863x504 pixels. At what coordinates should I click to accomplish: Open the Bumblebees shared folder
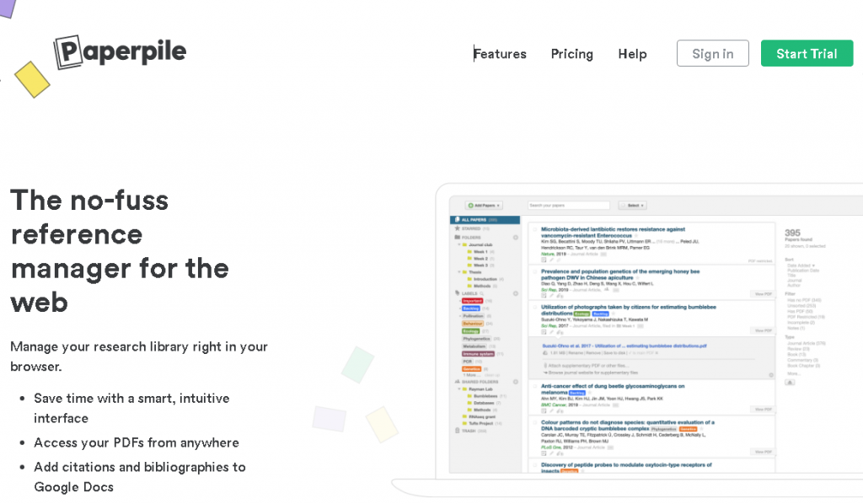tap(486, 396)
